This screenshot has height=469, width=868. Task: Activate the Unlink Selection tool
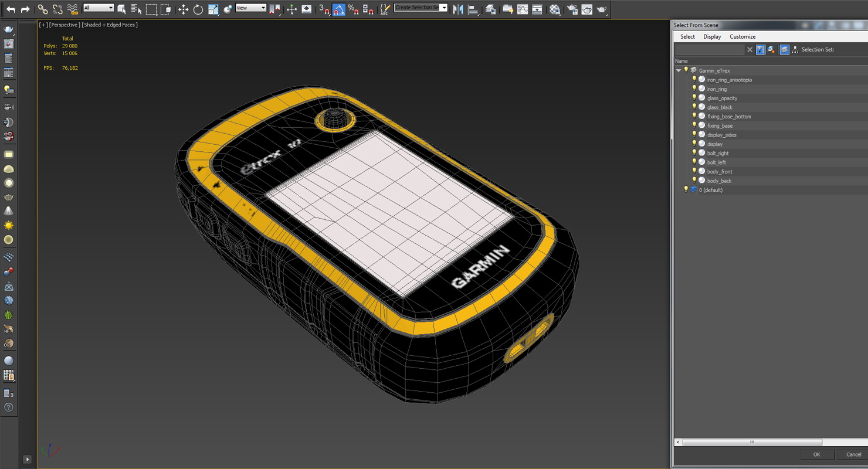click(57, 9)
